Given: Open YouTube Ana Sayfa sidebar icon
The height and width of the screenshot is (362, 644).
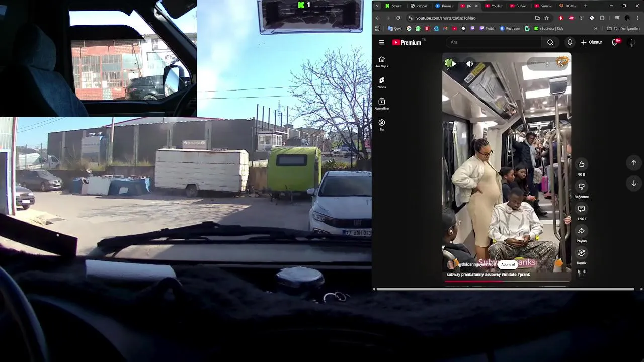Looking at the screenshot, I should 381,62.
